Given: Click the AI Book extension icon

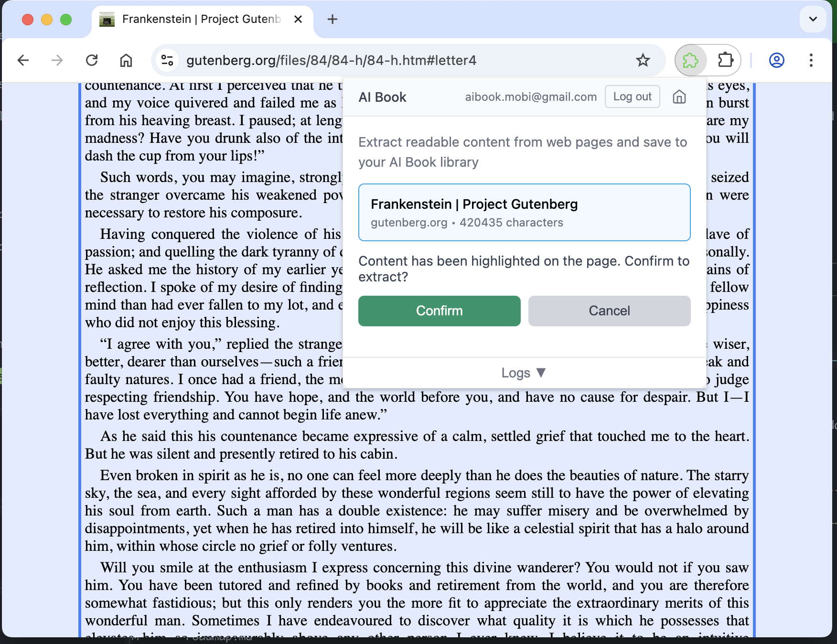Looking at the screenshot, I should tap(690, 61).
